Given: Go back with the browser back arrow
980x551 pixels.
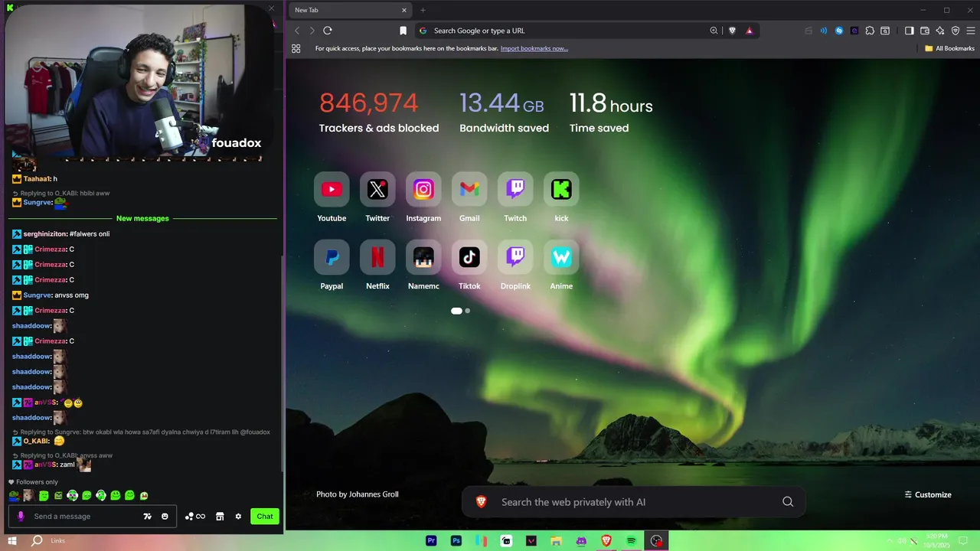Looking at the screenshot, I should coord(297,31).
